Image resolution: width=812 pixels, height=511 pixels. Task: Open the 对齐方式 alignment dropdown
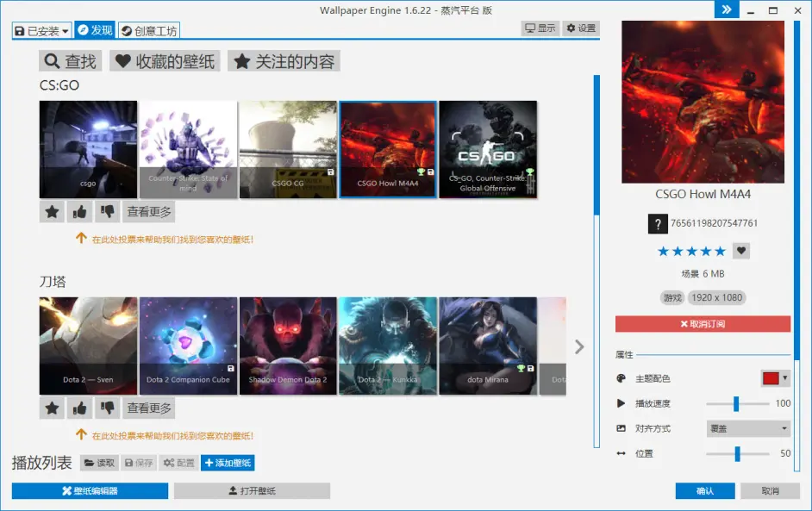click(x=748, y=428)
